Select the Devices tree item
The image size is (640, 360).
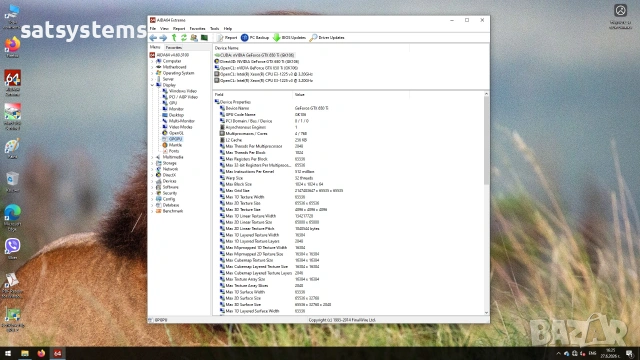coord(169,181)
